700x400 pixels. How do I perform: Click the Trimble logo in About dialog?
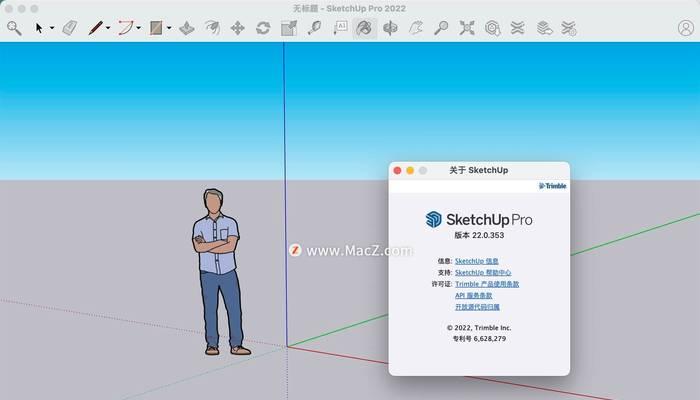(553, 186)
